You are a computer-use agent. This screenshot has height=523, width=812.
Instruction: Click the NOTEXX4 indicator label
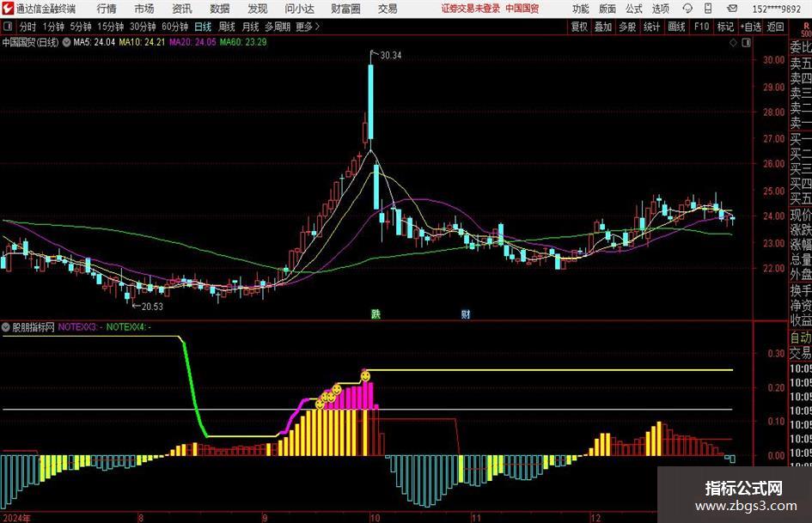coord(128,327)
